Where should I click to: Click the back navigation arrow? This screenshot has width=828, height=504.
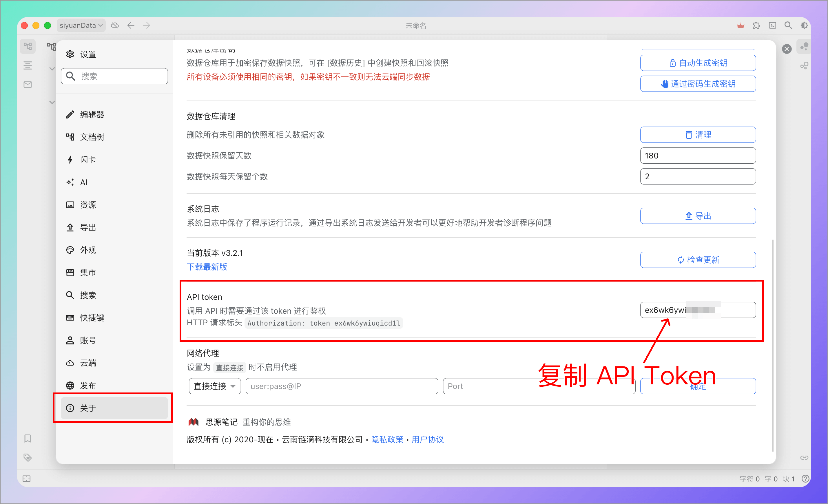tap(131, 25)
